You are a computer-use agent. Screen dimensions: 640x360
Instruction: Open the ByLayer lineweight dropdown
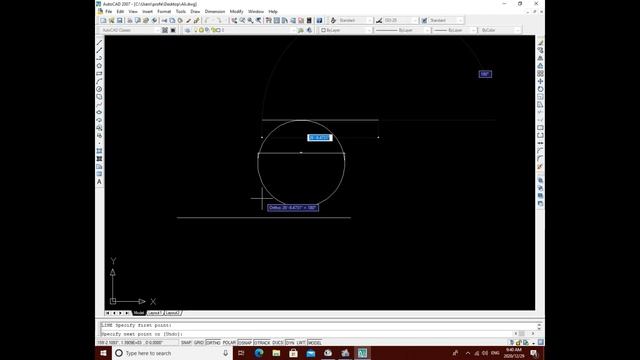click(454, 30)
